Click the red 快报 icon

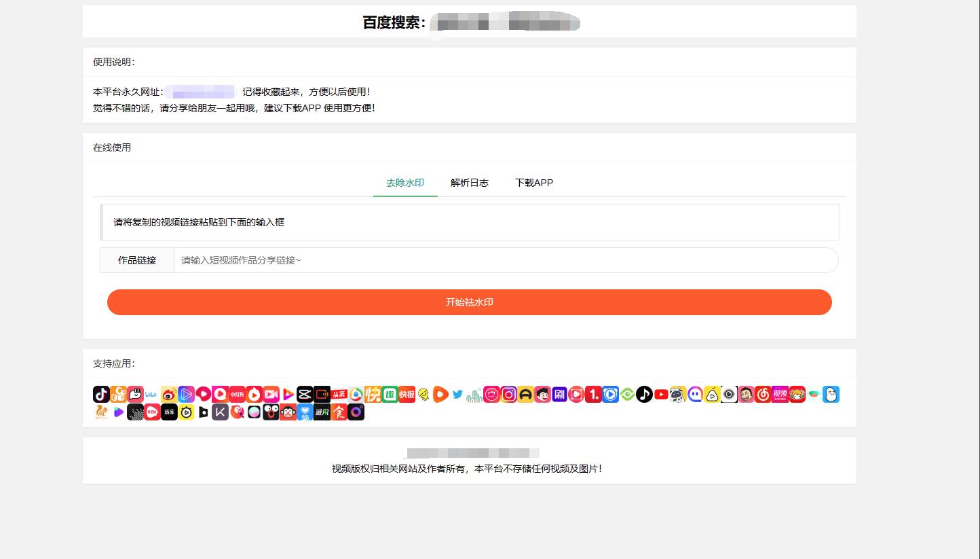[x=407, y=394]
